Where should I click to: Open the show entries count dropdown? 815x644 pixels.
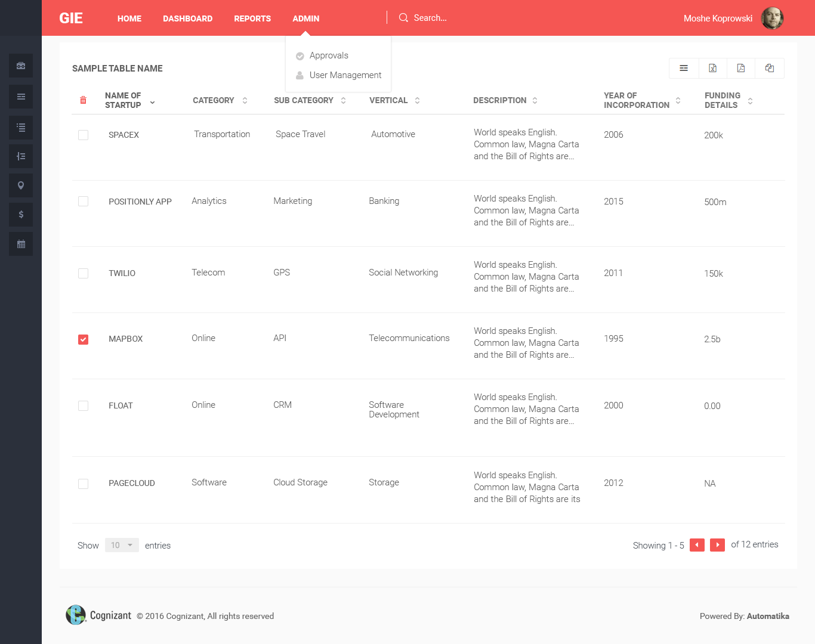point(122,545)
